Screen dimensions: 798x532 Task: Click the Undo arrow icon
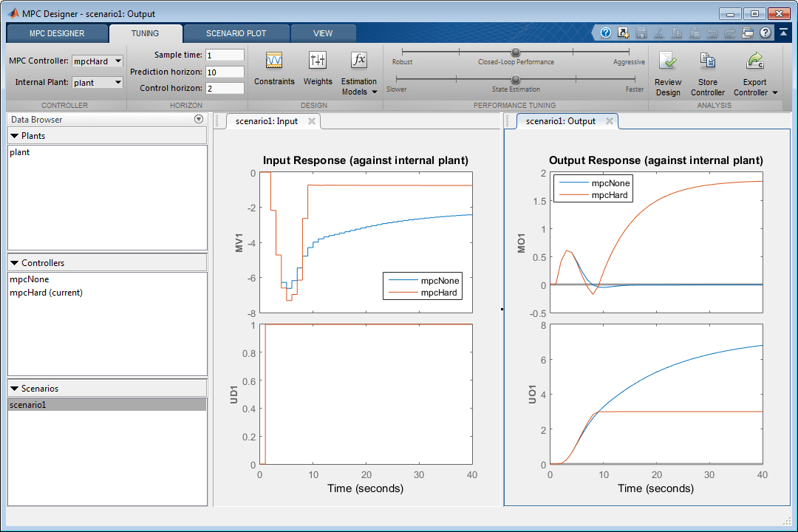(712, 33)
